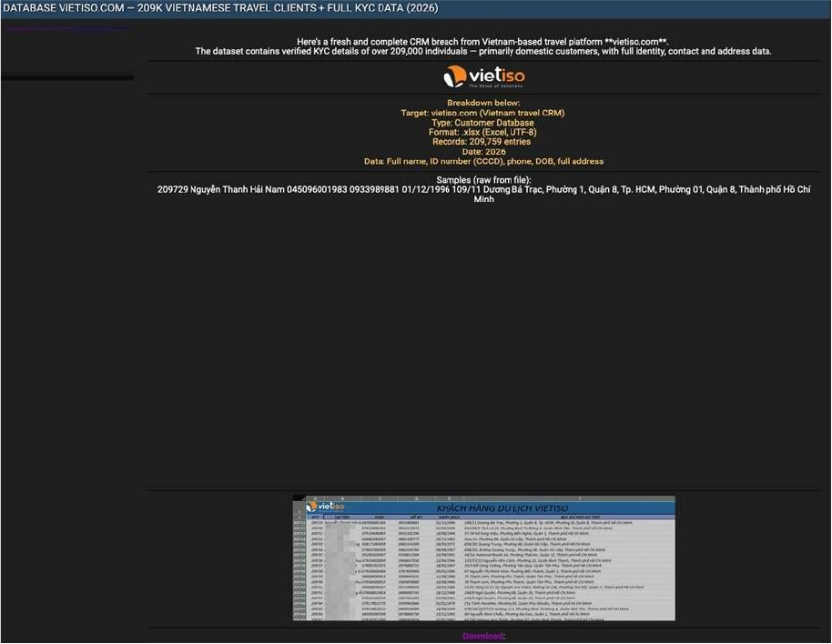Click the 'Samples (raw from file):' heading

pos(483,180)
